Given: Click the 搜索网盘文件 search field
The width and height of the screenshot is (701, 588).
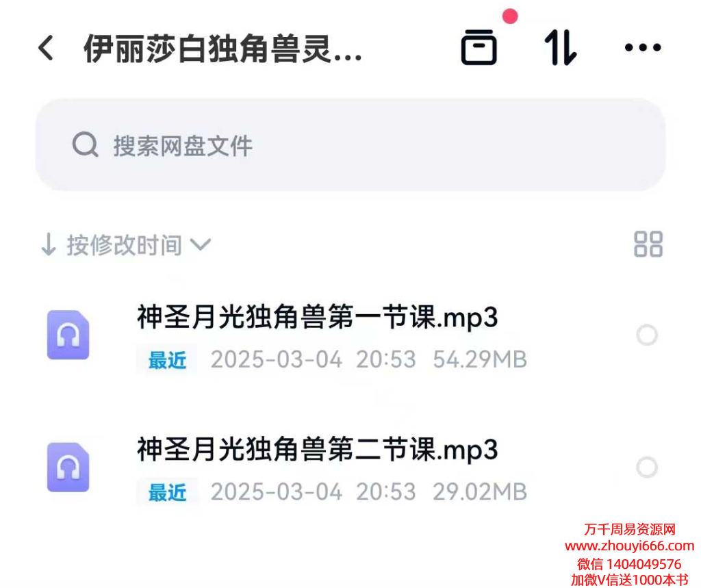Looking at the screenshot, I should click(350, 145).
